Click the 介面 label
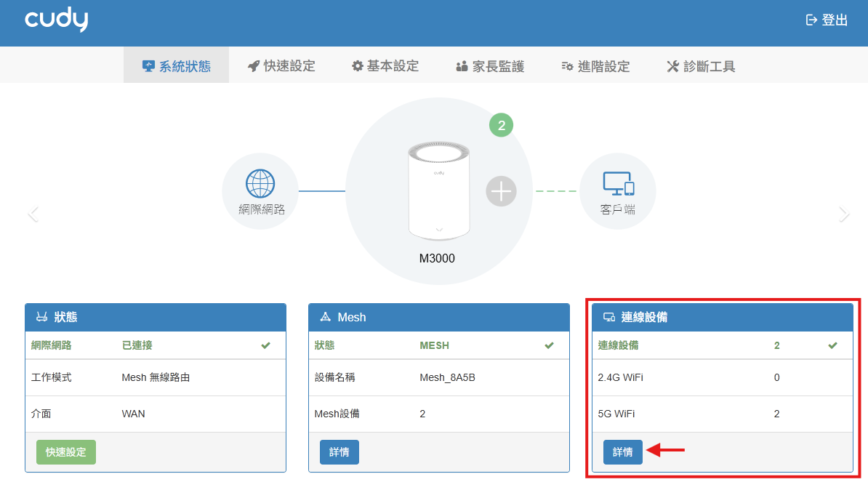The image size is (868, 482). [x=41, y=414]
